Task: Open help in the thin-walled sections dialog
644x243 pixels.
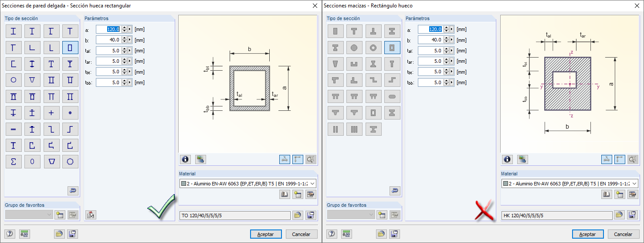Action: coord(9,234)
